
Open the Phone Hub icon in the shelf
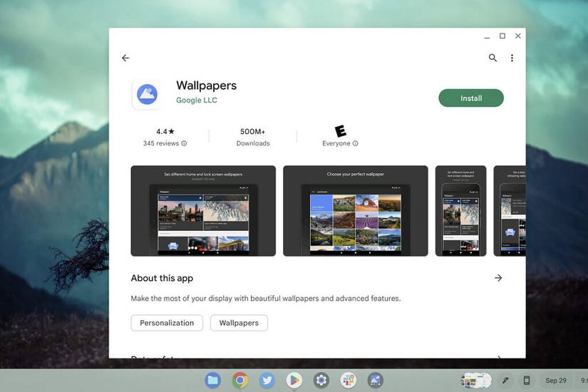527,381
